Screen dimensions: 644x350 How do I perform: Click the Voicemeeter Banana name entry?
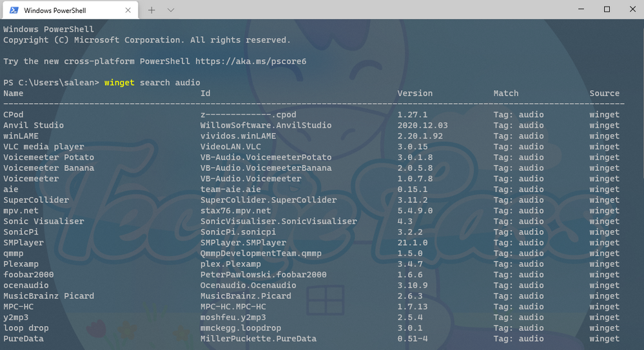(x=49, y=168)
